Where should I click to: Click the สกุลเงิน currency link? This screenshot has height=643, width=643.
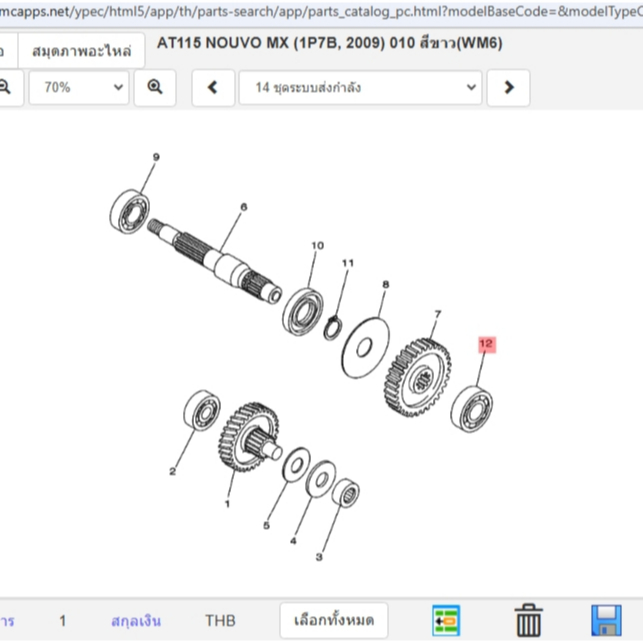pos(136,620)
